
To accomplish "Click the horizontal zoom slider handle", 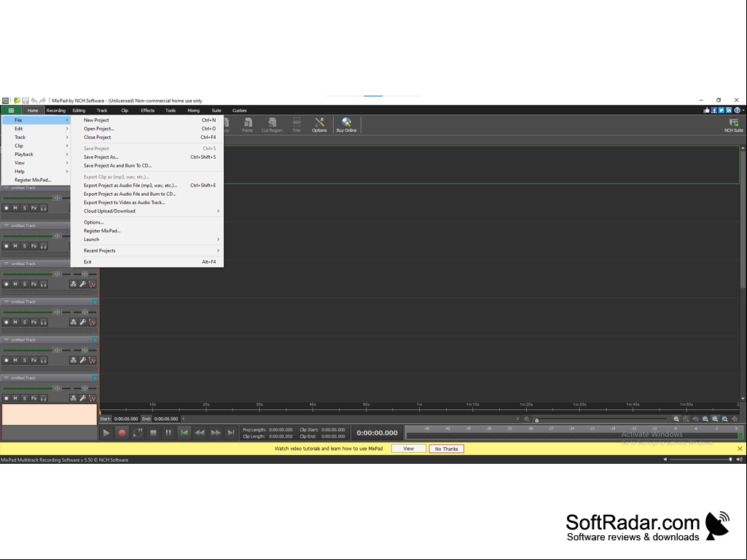I will click(537, 420).
